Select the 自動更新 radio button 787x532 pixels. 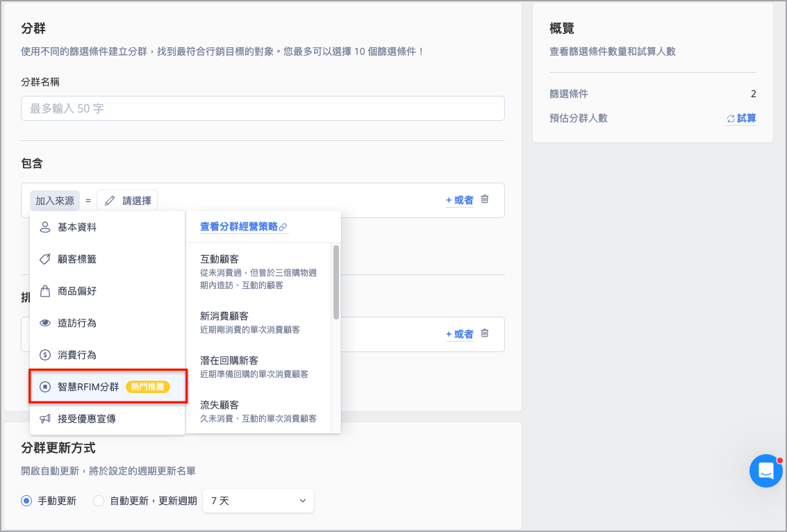click(x=99, y=501)
